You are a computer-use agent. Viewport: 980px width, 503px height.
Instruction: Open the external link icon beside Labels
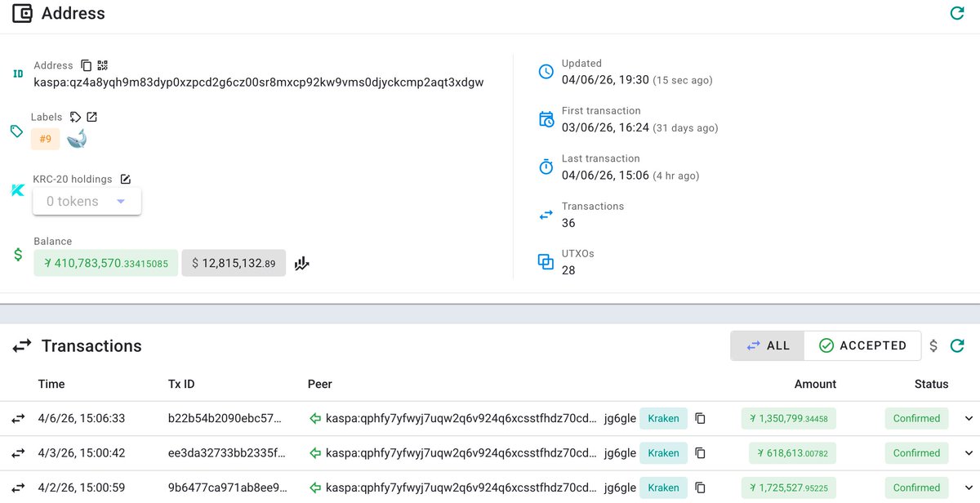click(x=92, y=117)
